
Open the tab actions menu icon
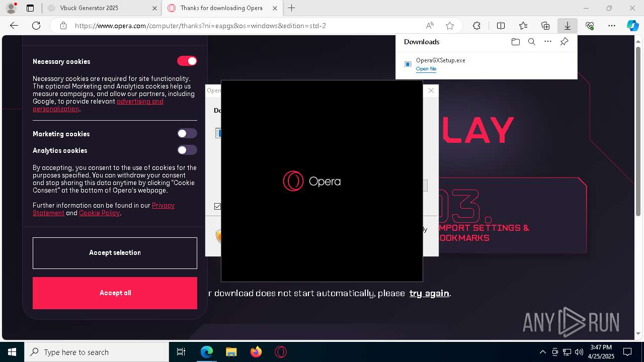click(30, 8)
